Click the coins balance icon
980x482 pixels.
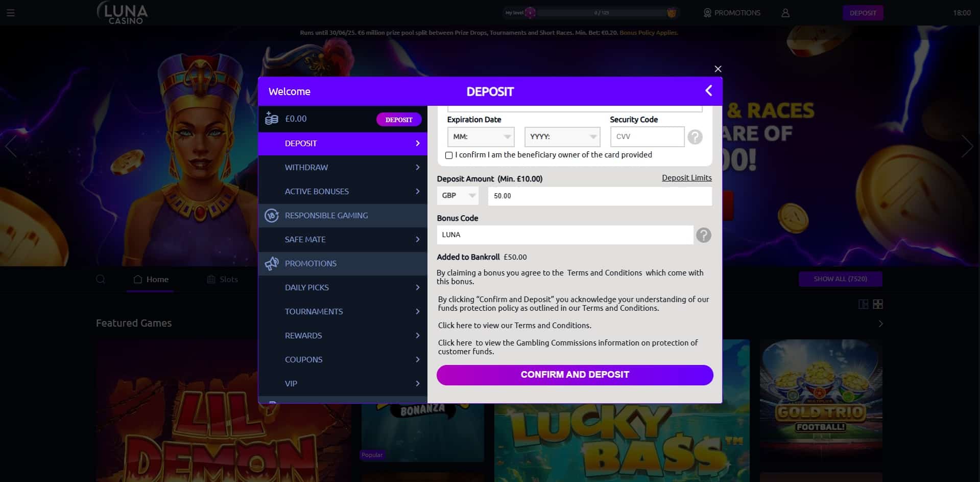[272, 119]
